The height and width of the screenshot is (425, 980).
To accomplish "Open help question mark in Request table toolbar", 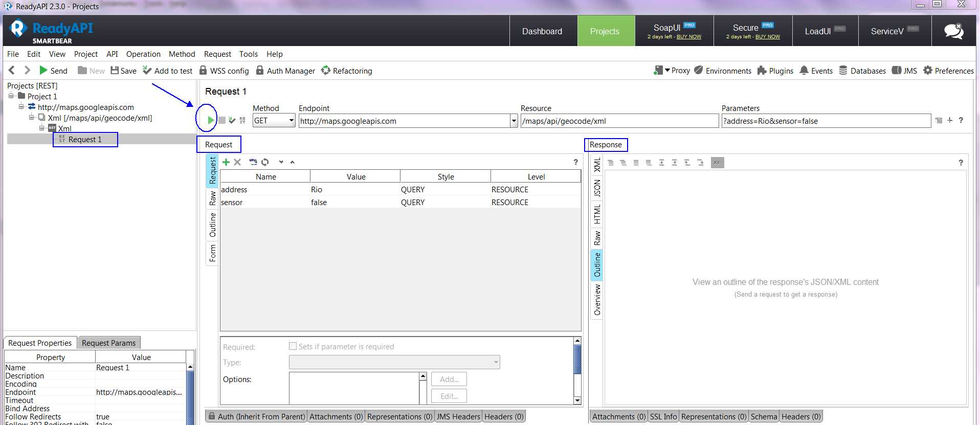I will pyautogui.click(x=576, y=162).
